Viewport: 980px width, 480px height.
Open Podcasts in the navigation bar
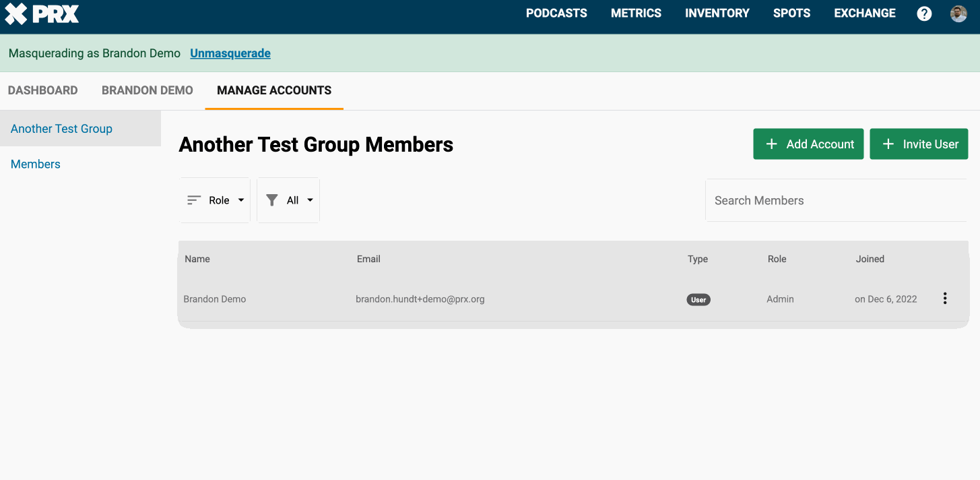[556, 13]
